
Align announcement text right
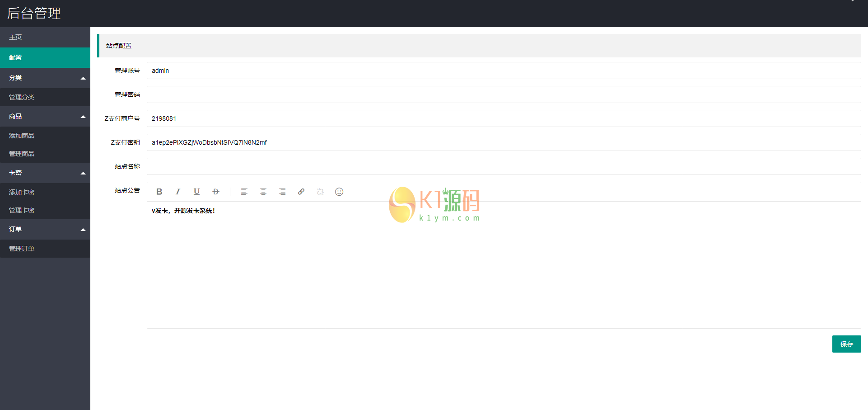(282, 192)
